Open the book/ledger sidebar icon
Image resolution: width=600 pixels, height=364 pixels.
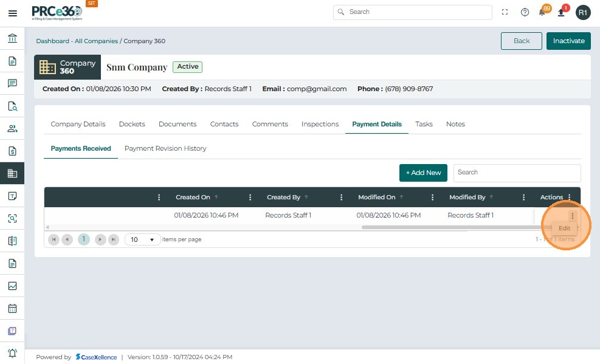pyautogui.click(x=12, y=241)
